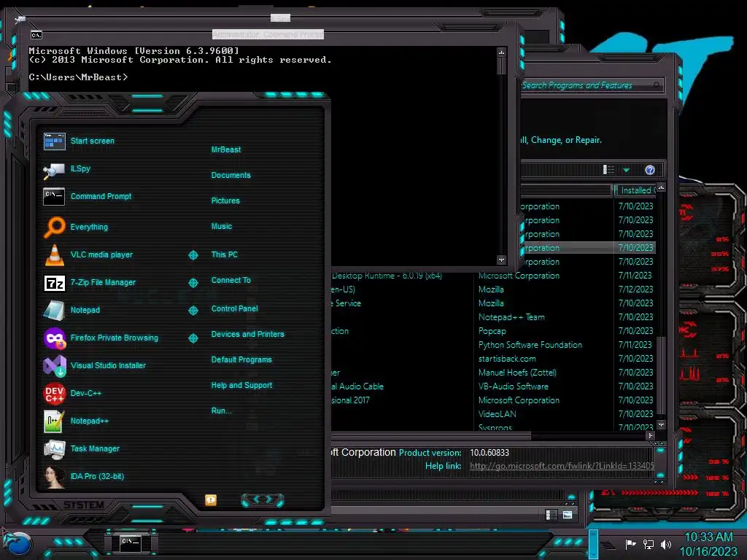
Task: Open This PC from the start menu
Action: (x=225, y=254)
